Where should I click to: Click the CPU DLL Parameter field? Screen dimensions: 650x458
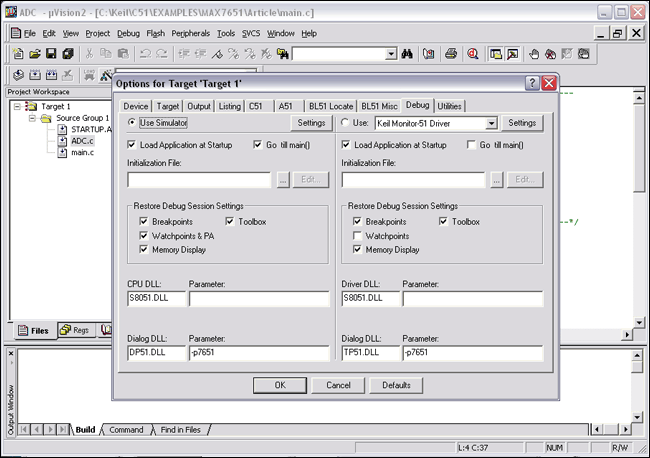point(259,299)
